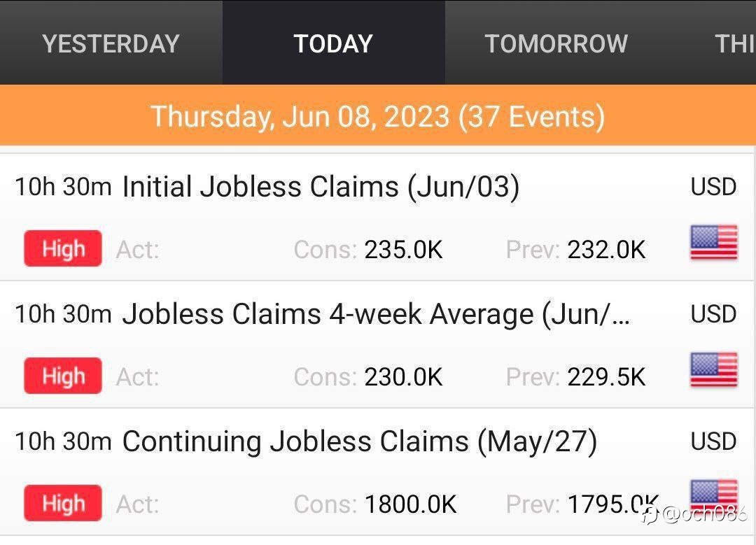Screen dimensions: 756x545
Task: Tap the US flag for Continuing Jobless Claims
Action: [713, 495]
